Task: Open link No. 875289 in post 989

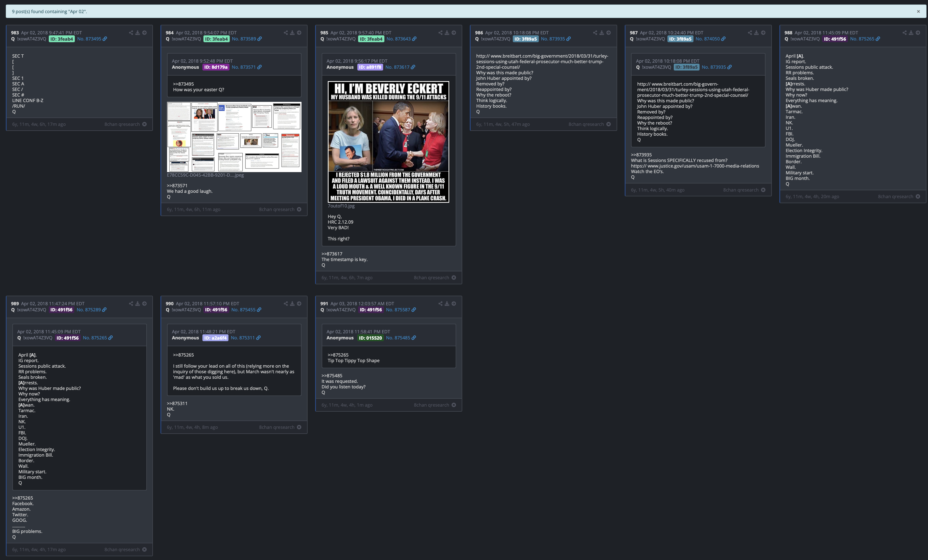Action: click(x=91, y=310)
